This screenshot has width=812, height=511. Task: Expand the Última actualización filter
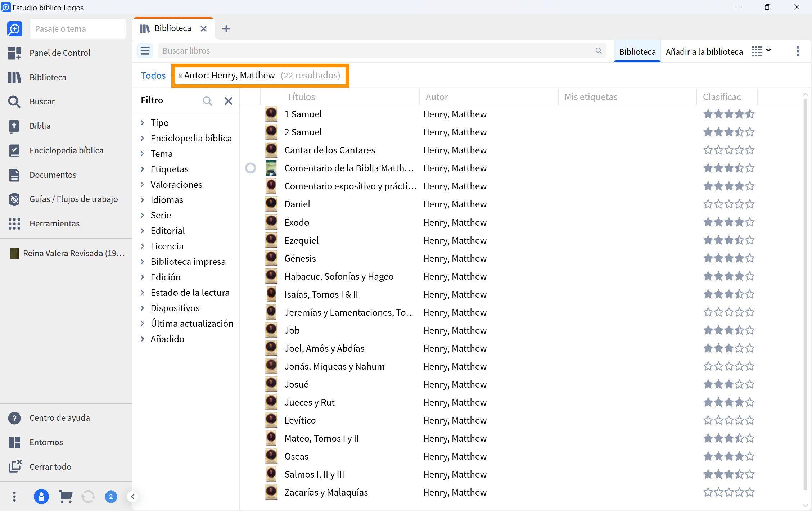coord(142,324)
